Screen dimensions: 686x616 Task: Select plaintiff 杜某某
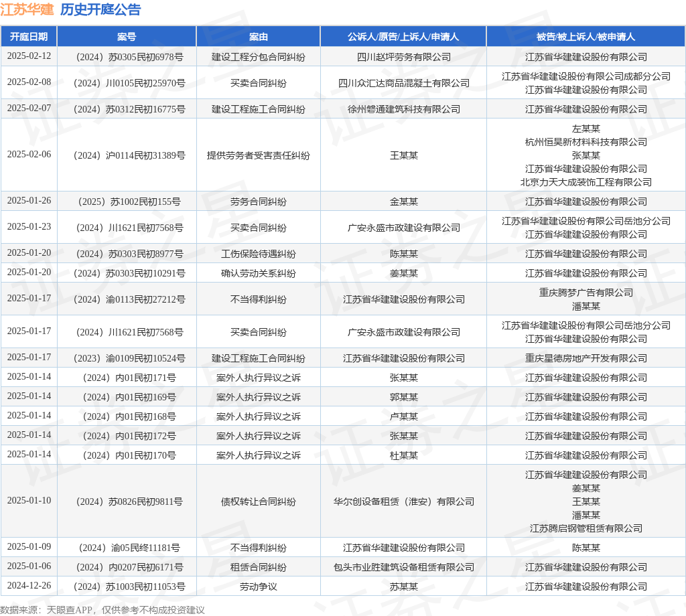(x=404, y=455)
